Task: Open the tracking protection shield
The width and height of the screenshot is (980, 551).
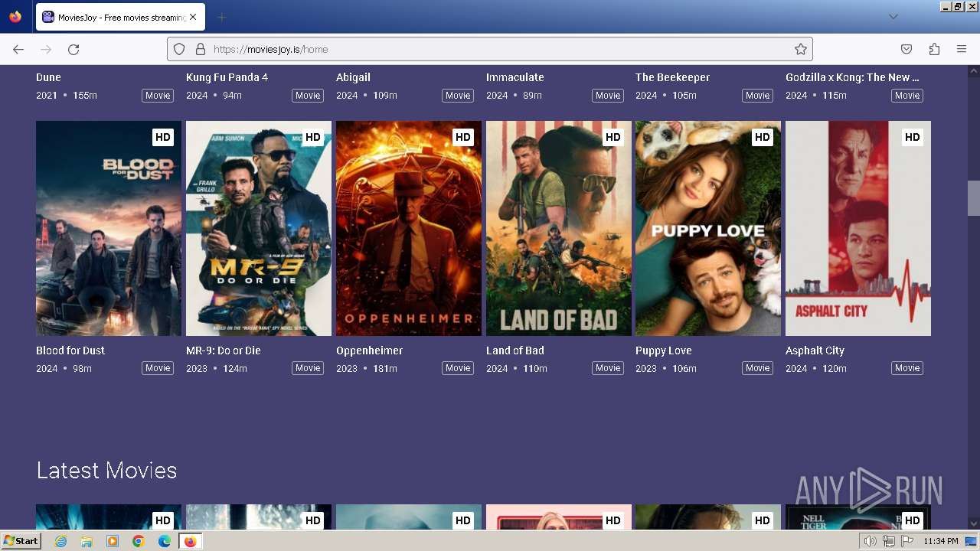Action: click(179, 49)
